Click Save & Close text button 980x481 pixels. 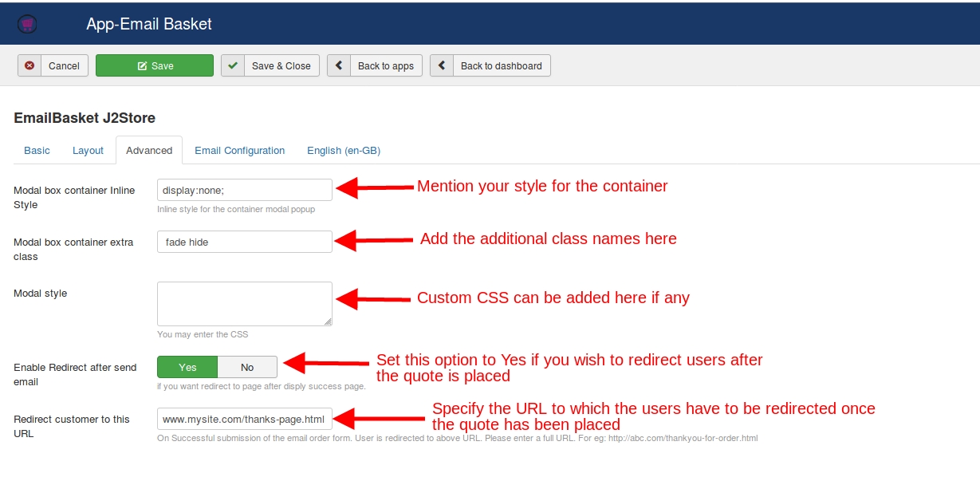click(x=281, y=66)
